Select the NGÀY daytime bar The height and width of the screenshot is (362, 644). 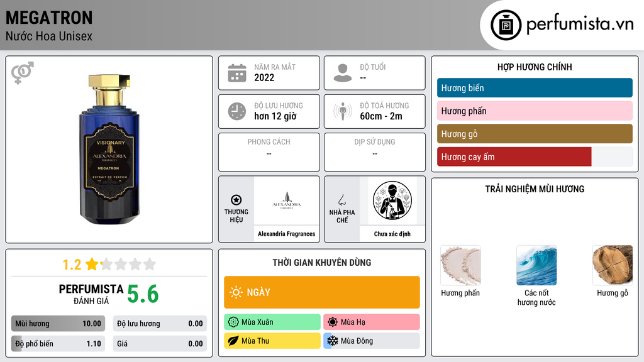(322, 292)
